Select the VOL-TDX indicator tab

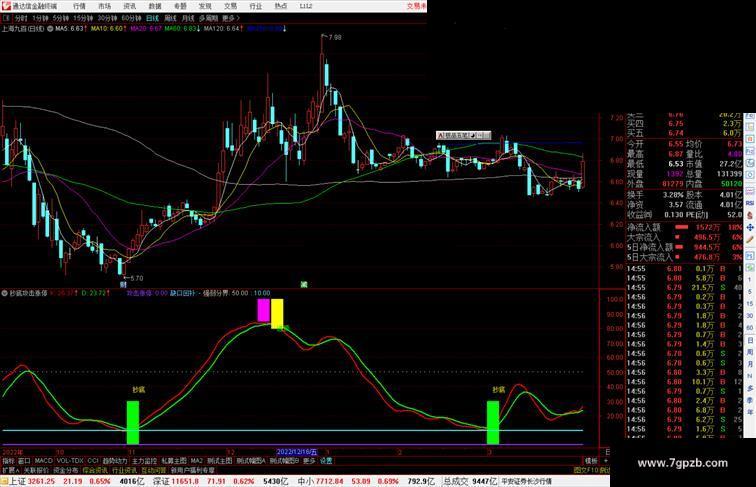[x=70, y=461]
